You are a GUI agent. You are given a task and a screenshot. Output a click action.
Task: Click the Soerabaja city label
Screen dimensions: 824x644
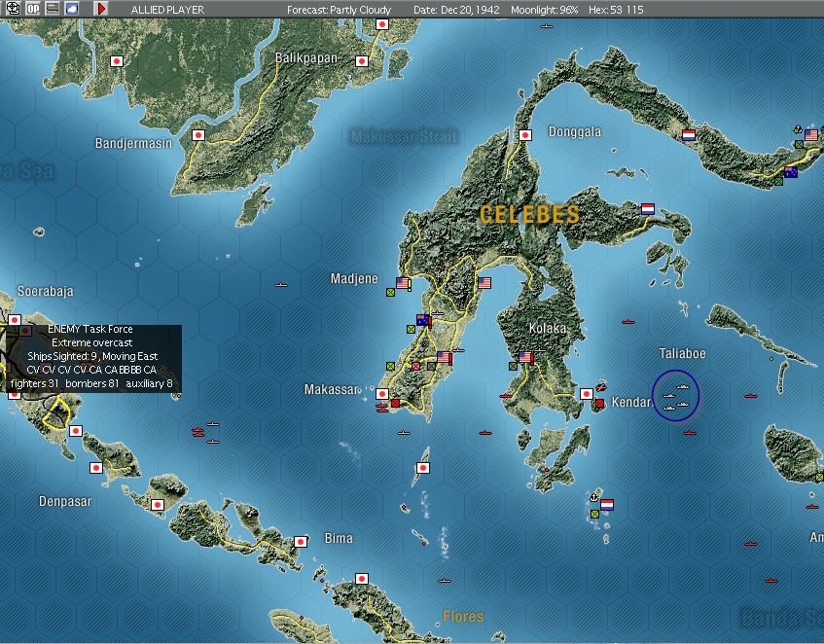[x=45, y=291]
